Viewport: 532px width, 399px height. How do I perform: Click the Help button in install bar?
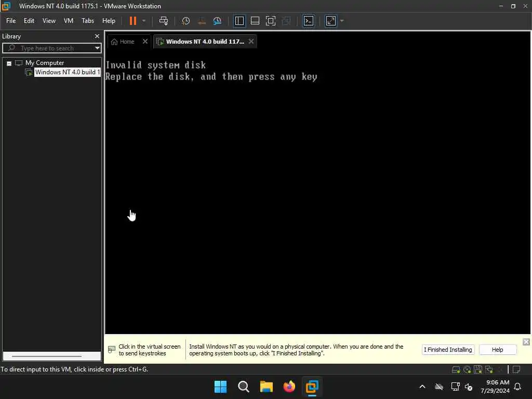click(x=497, y=350)
